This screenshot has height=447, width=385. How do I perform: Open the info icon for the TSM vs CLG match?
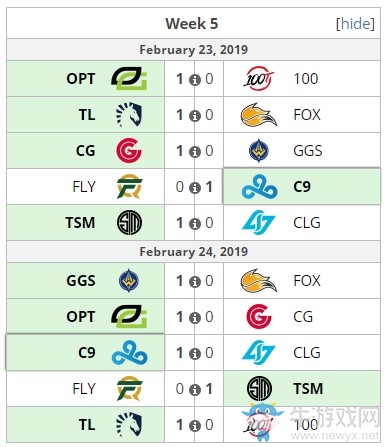click(x=195, y=224)
